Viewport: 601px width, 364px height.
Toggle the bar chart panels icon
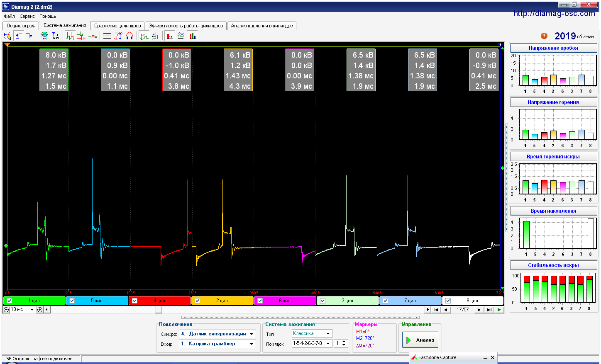pos(193,36)
